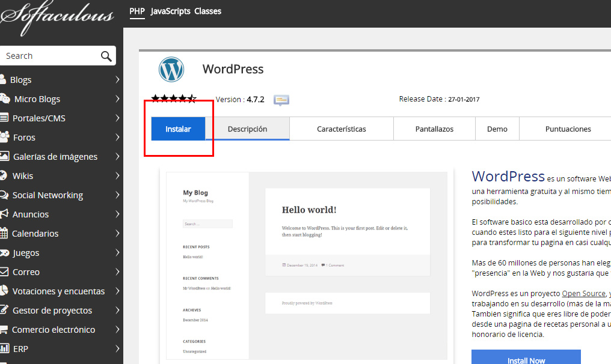Click the WordPress logo icon
This screenshot has width=611, height=364.
click(x=171, y=69)
